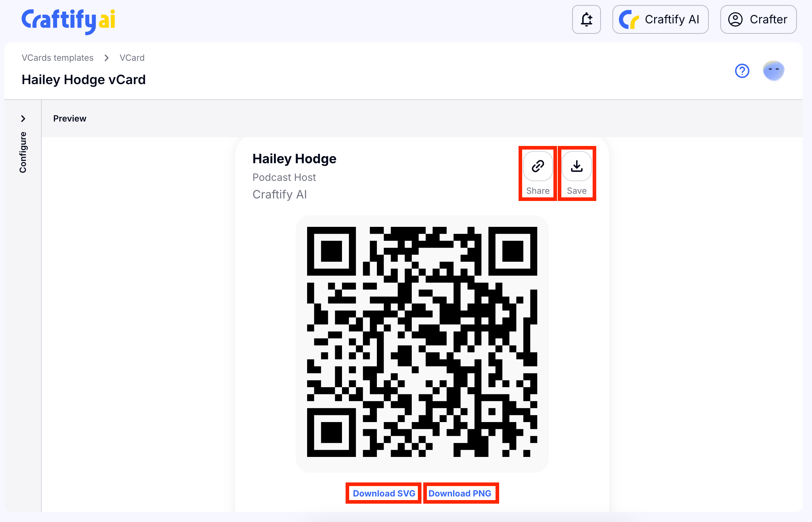Click the vertical Configure label
The height and width of the screenshot is (522, 812).
click(23, 152)
